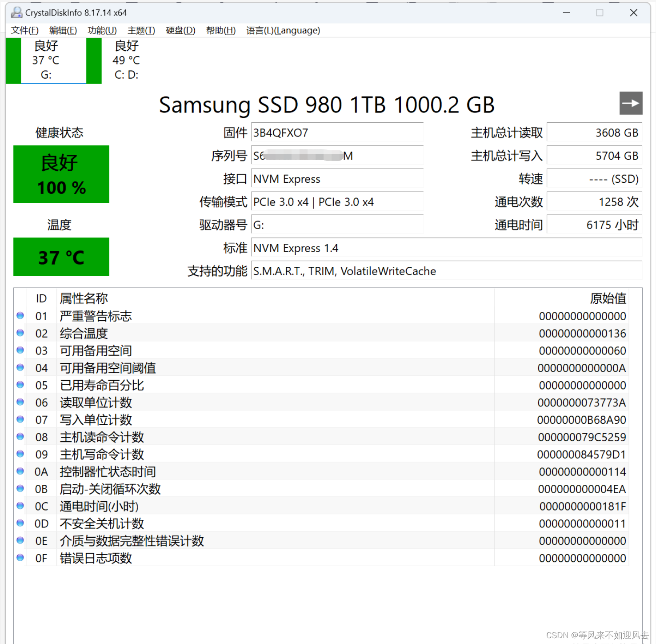The image size is (656, 644).
Task: Click the 1258 次 power-on count value
Action: [x=594, y=202]
